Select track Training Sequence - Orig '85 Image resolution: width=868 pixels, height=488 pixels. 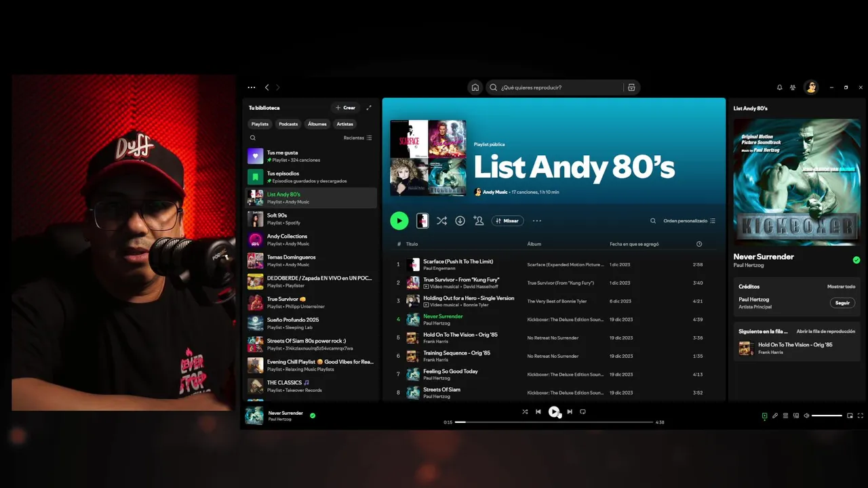pyautogui.click(x=553, y=356)
